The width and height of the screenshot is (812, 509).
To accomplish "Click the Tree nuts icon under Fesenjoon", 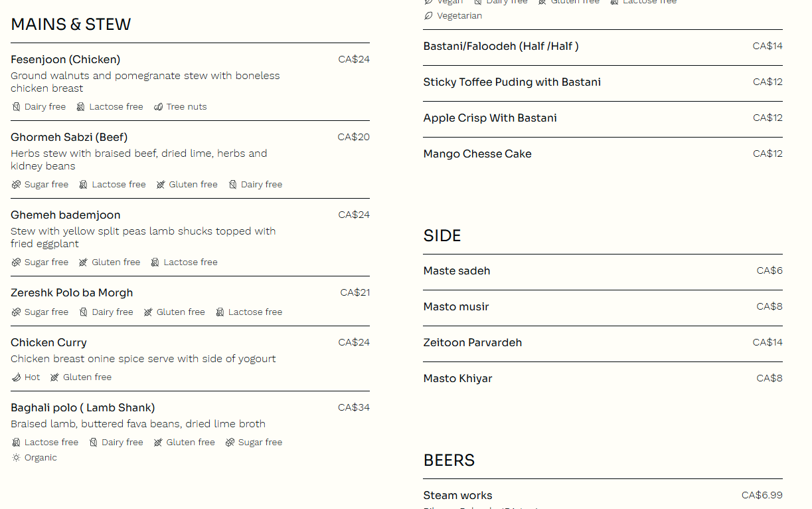I will coord(159,107).
